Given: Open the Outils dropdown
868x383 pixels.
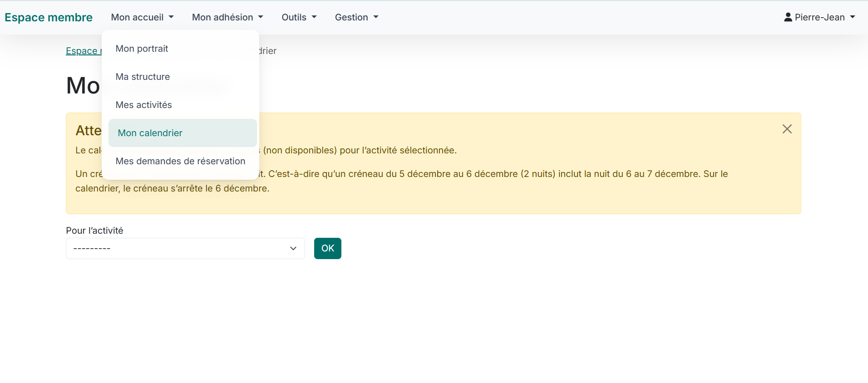Looking at the screenshot, I should tap(294, 17).
